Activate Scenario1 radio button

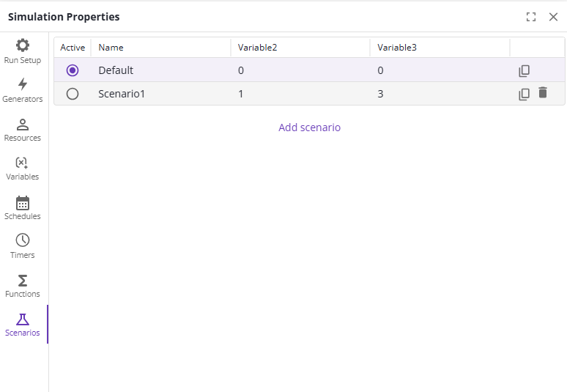tap(73, 94)
